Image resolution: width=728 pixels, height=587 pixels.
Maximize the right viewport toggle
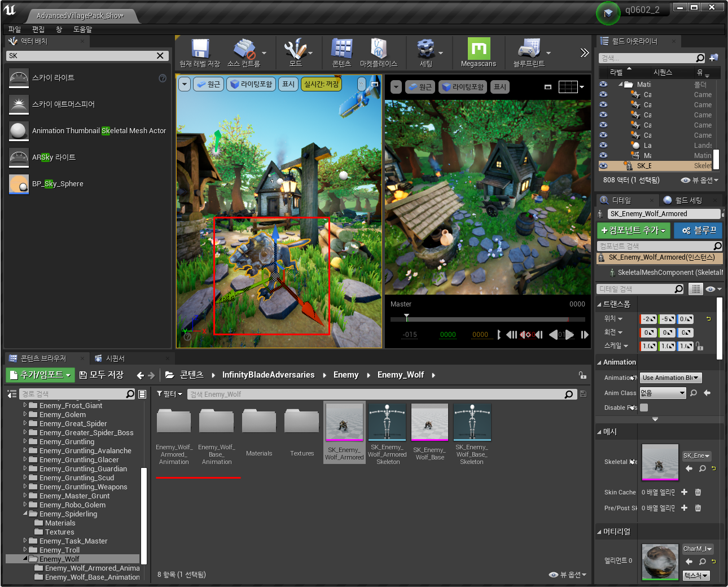pos(547,87)
